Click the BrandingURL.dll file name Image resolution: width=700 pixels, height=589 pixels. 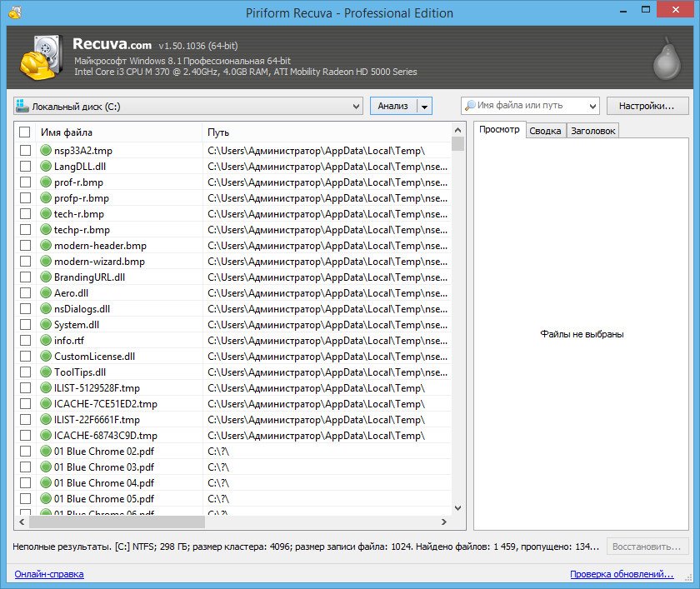click(x=89, y=277)
